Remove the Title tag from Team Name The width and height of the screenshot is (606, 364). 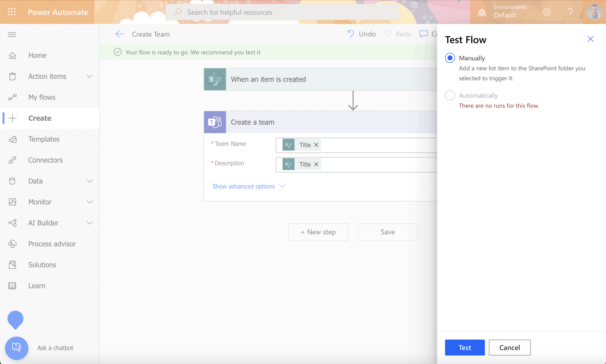316,145
